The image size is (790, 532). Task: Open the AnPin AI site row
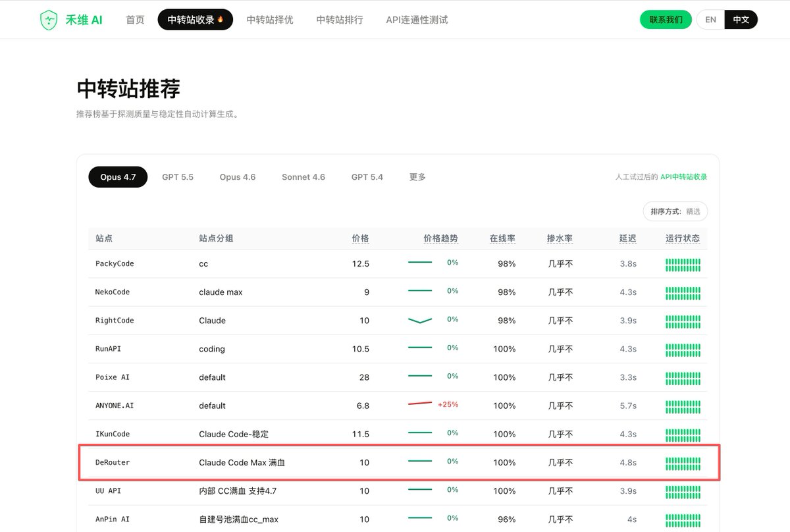point(398,519)
